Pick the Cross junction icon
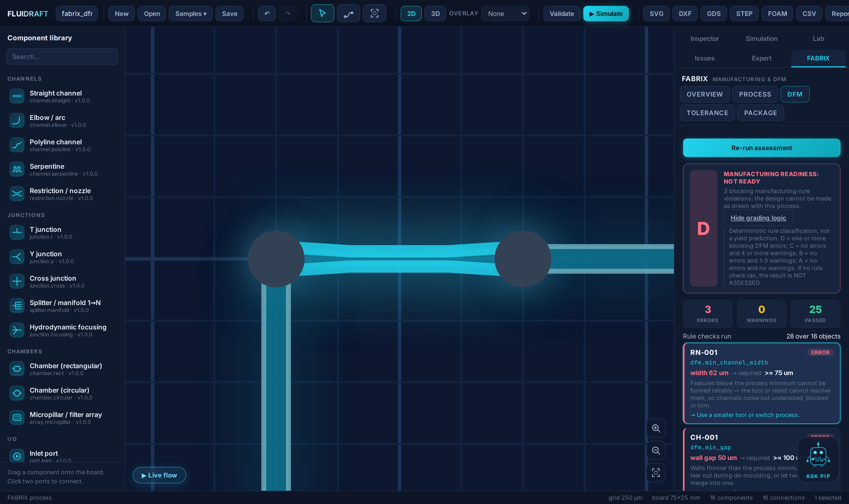Viewport: 849px width, 504px height. click(x=17, y=281)
